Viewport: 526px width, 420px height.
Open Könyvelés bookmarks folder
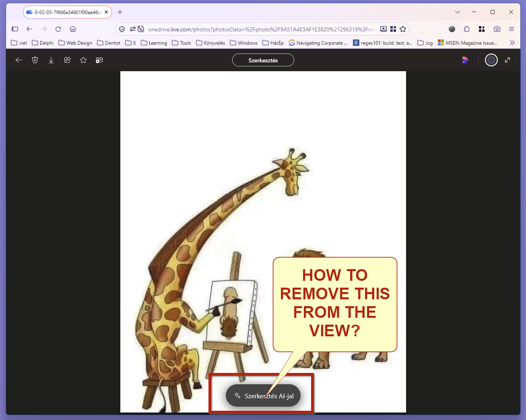[210, 43]
